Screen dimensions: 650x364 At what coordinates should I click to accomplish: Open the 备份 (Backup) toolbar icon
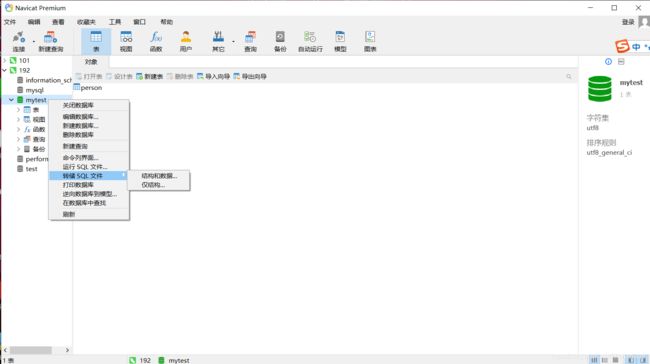coord(280,41)
